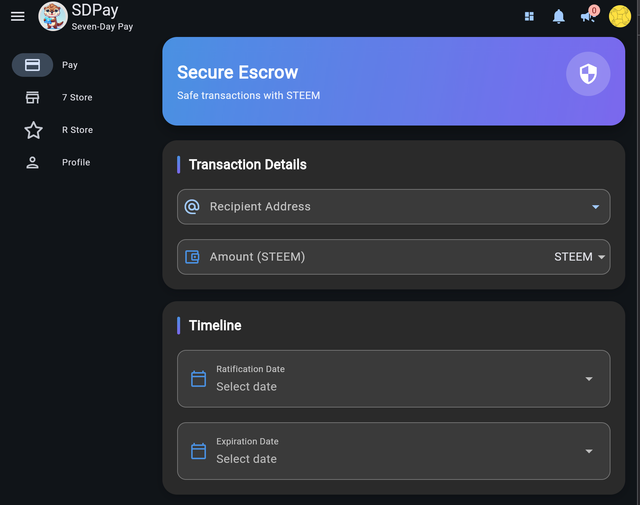Open the announcements megaphone icon
Image resolution: width=640 pixels, height=505 pixels.
tap(588, 16)
